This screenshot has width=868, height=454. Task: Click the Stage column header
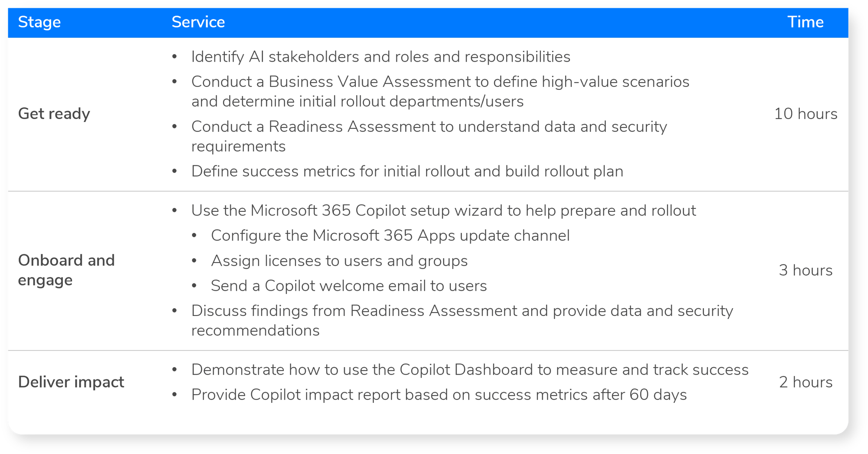tap(39, 22)
